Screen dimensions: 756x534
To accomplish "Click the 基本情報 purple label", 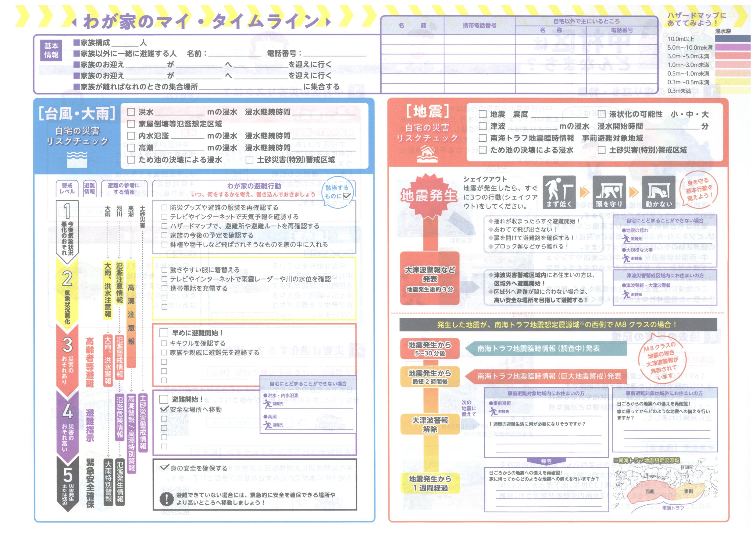I will [x=52, y=50].
